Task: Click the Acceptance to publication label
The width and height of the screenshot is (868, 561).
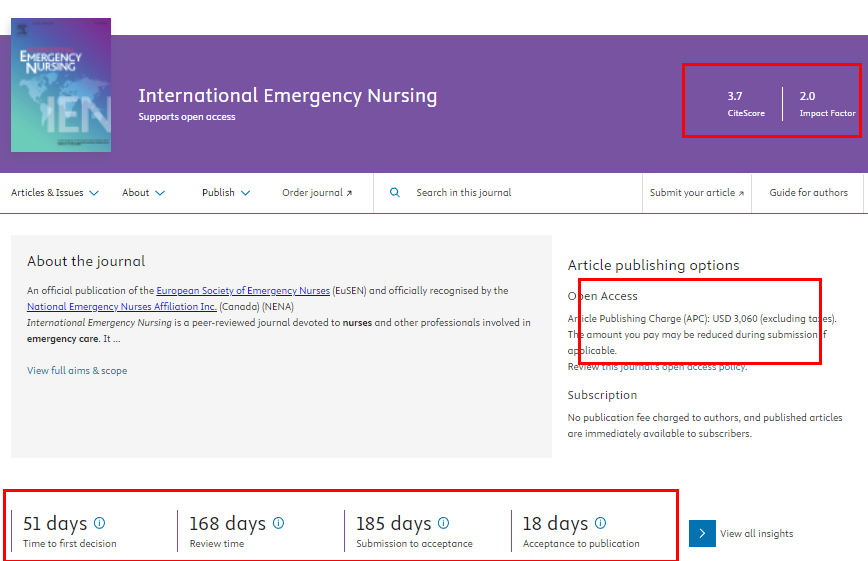Action: point(581,544)
